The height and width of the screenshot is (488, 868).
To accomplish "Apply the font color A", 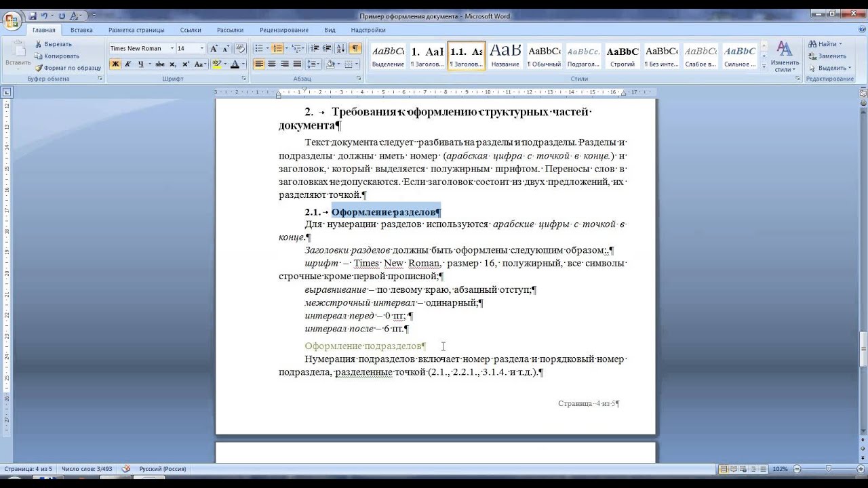I will click(x=235, y=64).
